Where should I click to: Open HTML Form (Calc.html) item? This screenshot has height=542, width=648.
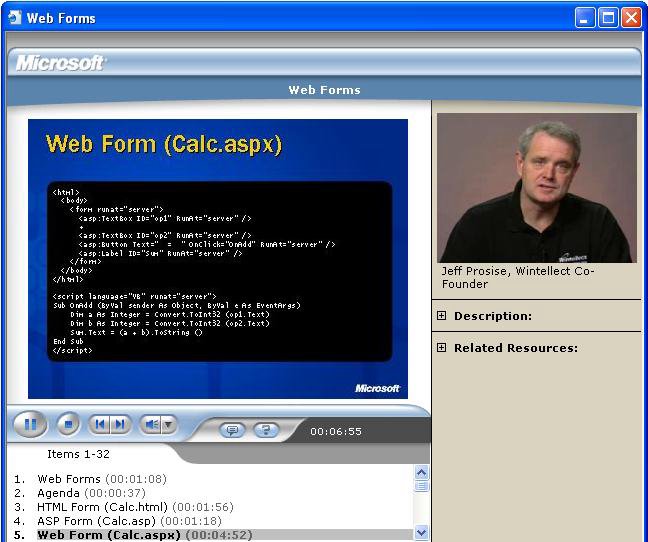pos(135,507)
